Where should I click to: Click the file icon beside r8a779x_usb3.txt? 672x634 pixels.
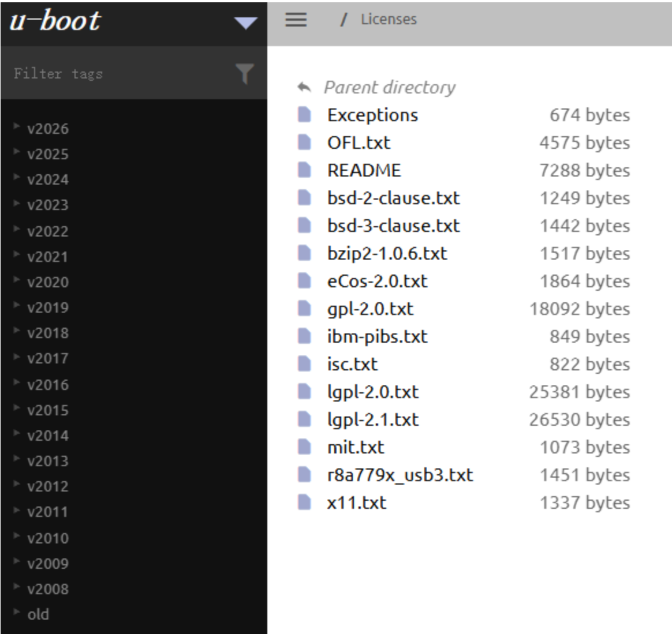click(304, 475)
